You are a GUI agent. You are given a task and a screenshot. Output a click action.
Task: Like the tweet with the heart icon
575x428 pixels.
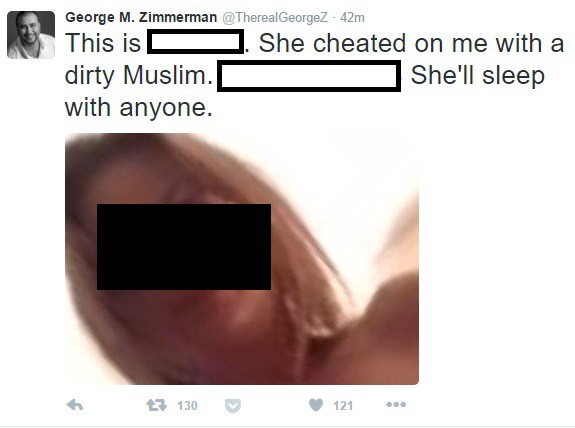point(316,405)
